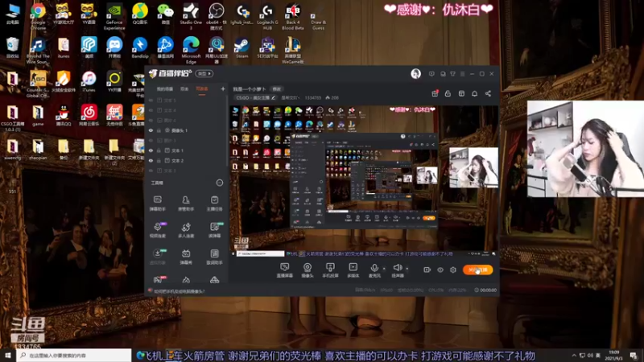Toggle visibility of 摄像头 1 layer
This screenshot has height=362, width=644.
151,130
